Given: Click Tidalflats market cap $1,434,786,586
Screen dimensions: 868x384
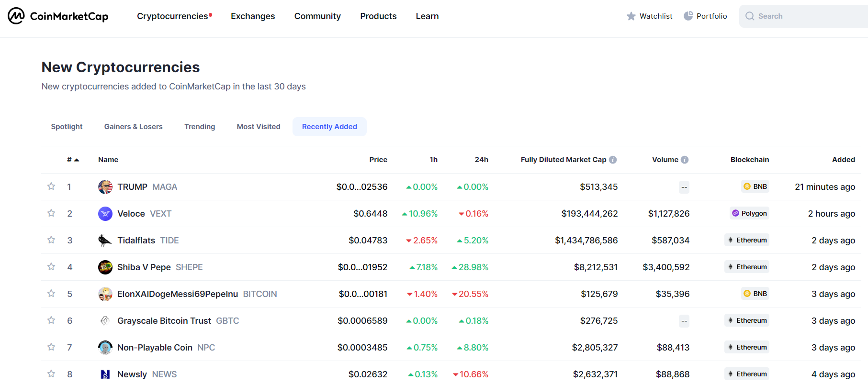Looking at the screenshot, I should click(586, 241).
